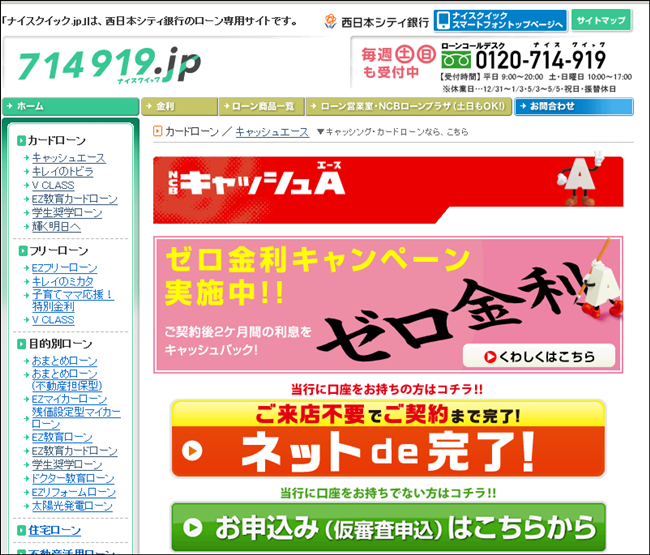This screenshot has height=555, width=650.
Task: Open the 残価設定型マイカーローン link
Action: (76, 418)
